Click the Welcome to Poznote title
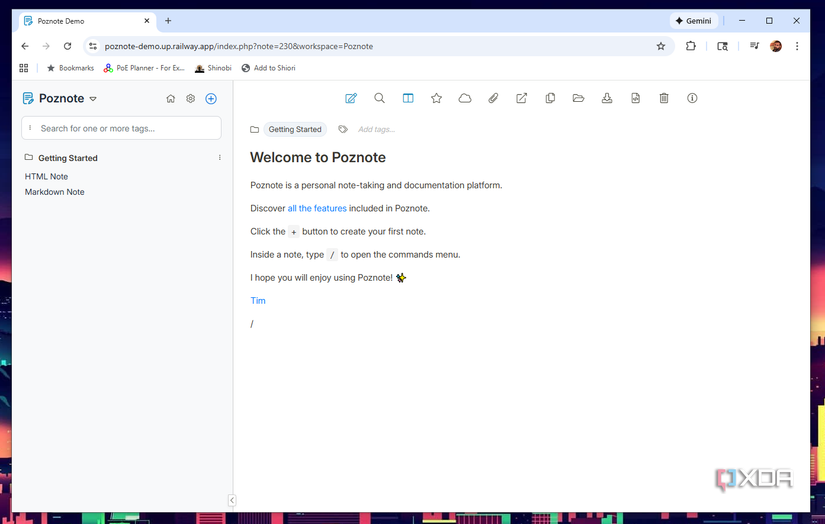Image resolution: width=825 pixels, height=524 pixels. point(318,157)
